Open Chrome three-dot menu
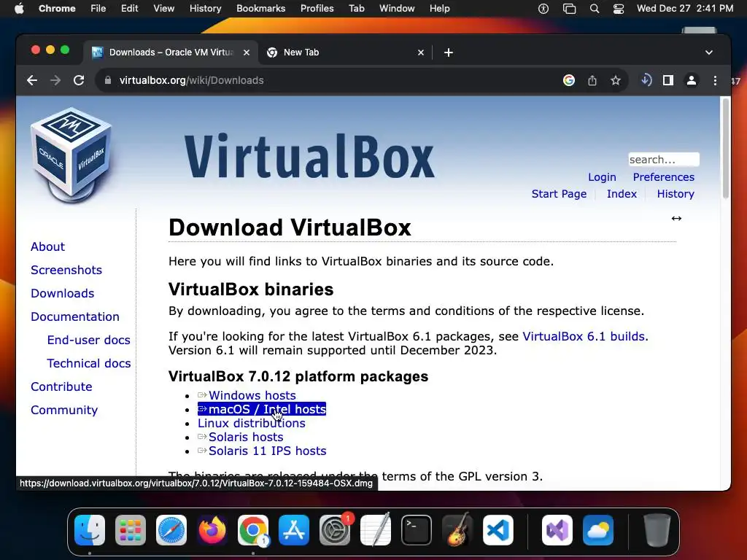 pyautogui.click(x=715, y=80)
